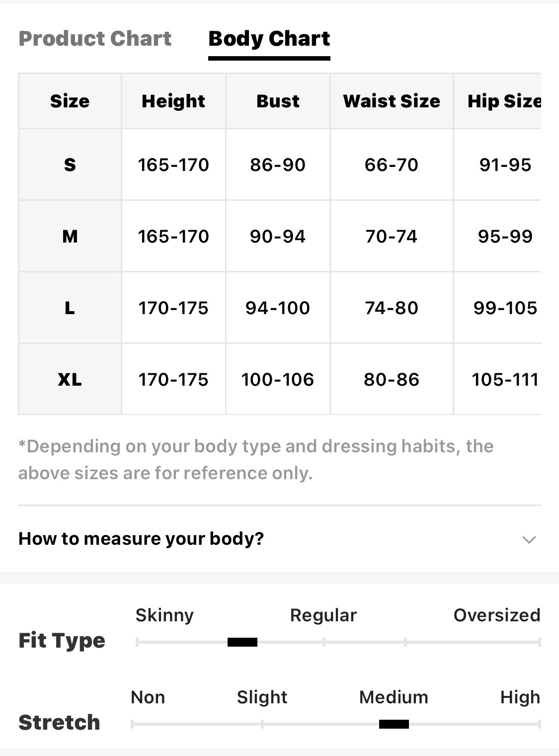Click the Non label on Stretch scale
559x756 pixels.
click(x=148, y=697)
